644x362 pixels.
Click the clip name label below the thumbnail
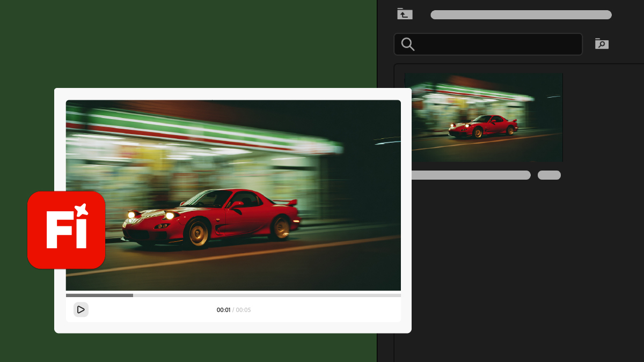tap(470, 175)
